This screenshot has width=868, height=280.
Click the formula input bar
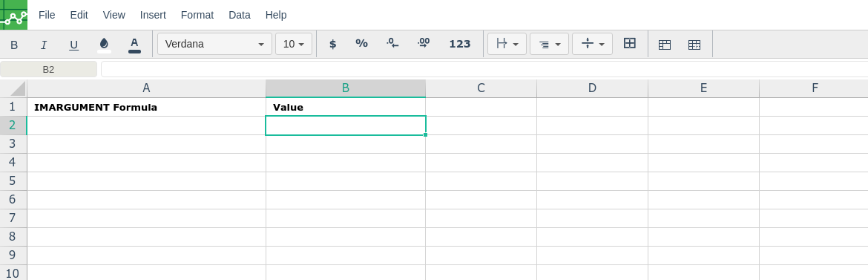coord(484,69)
